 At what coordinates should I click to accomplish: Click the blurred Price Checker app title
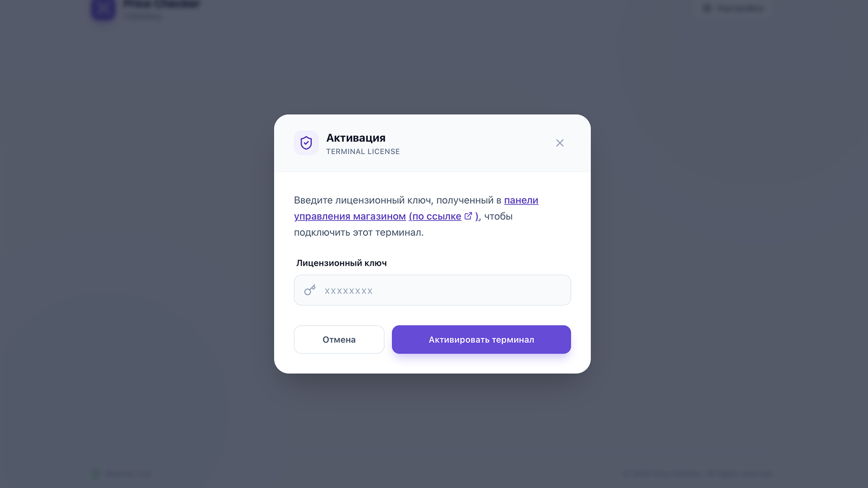162,4
